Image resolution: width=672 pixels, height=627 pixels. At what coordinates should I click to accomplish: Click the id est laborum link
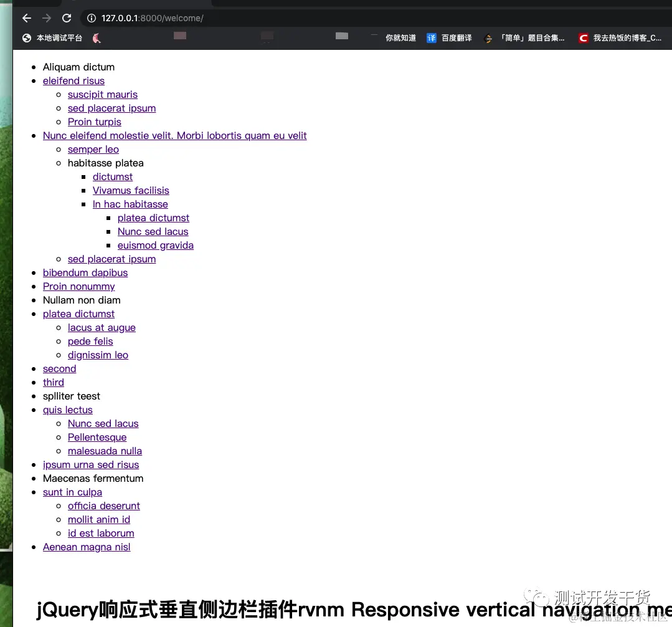pos(101,533)
